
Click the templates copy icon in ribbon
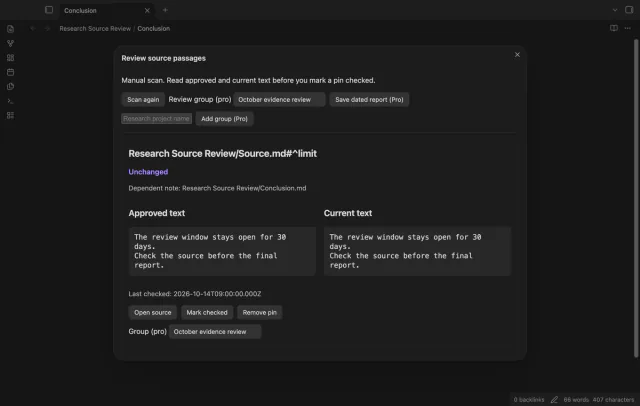point(11,87)
